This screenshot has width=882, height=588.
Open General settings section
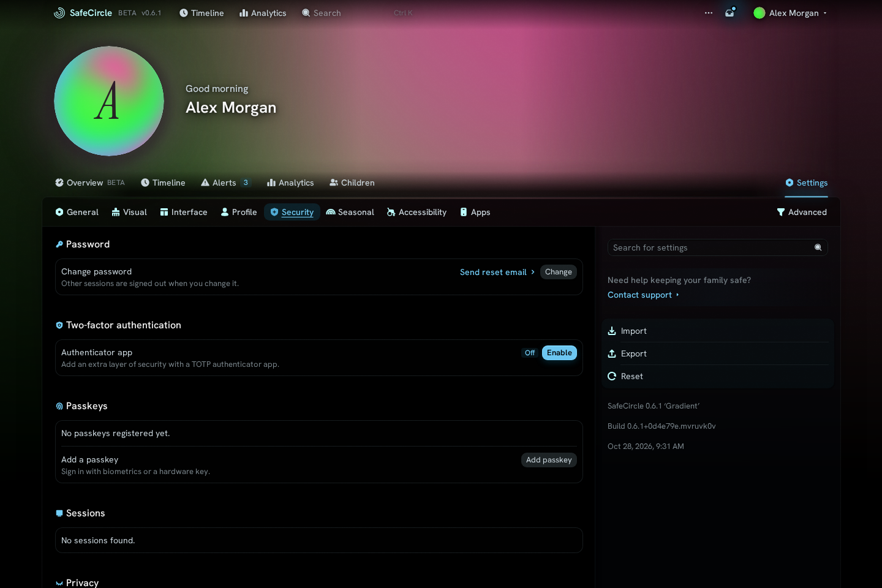click(77, 212)
